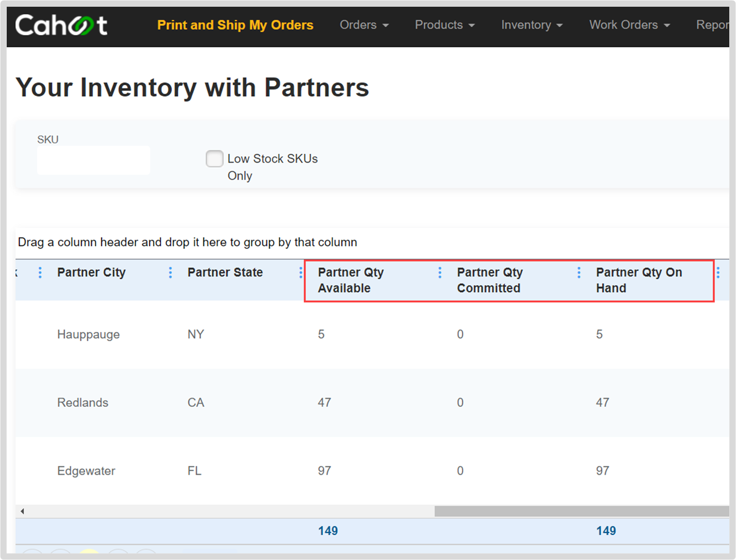Sort by the Partner City header
This screenshot has width=736, height=560.
tap(91, 273)
